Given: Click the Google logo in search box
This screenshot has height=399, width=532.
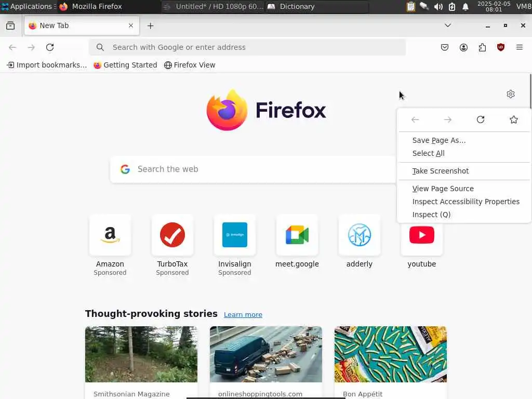Looking at the screenshot, I should tap(125, 169).
